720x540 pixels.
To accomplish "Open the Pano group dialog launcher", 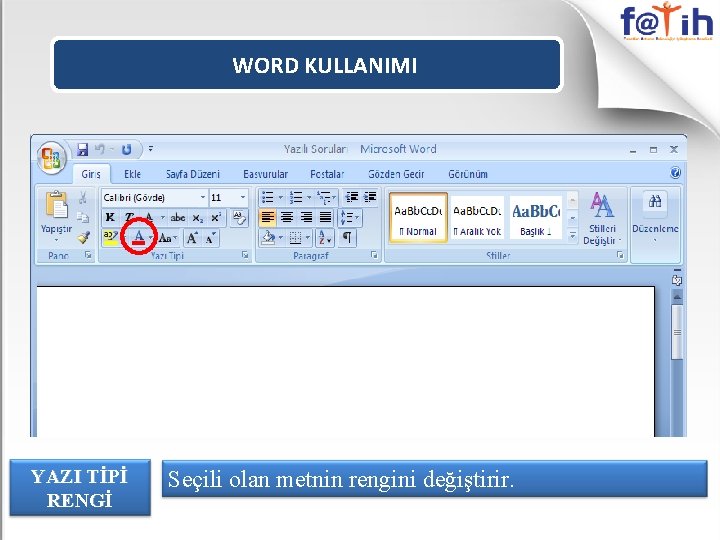I will (88, 255).
